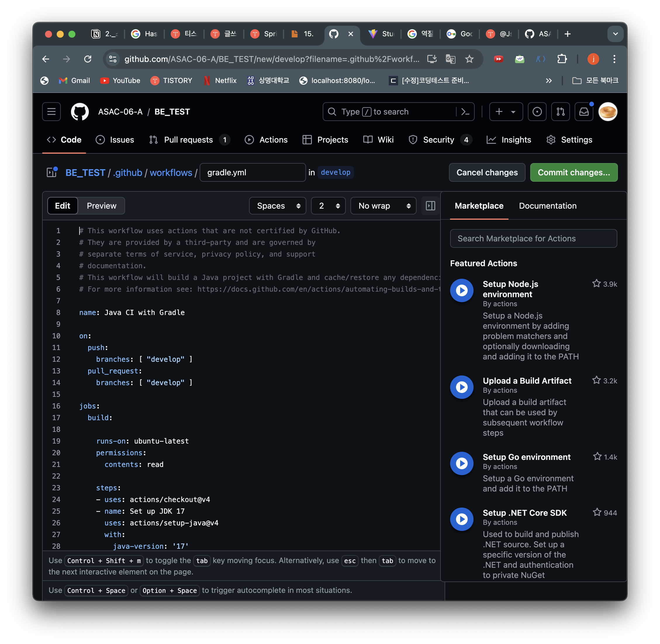Click the GitHub Octocat logo
The height and width of the screenshot is (644, 660).
[80, 112]
